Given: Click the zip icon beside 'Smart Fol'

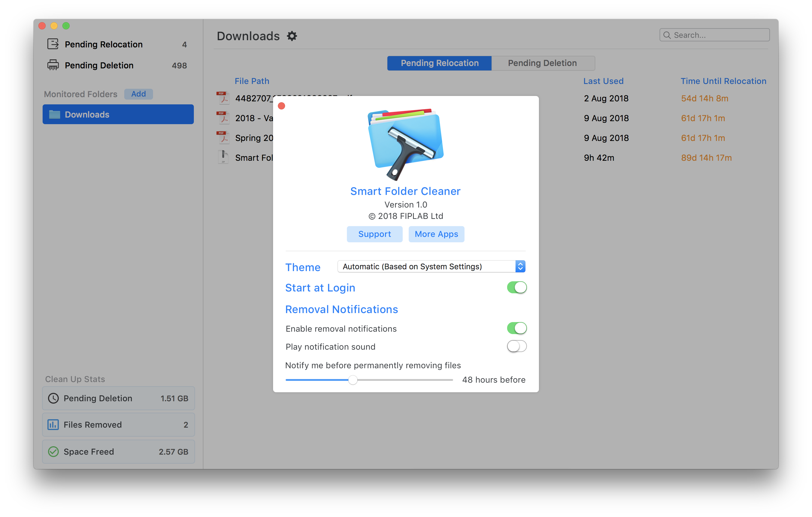Looking at the screenshot, I should click(x=223, y=157).
